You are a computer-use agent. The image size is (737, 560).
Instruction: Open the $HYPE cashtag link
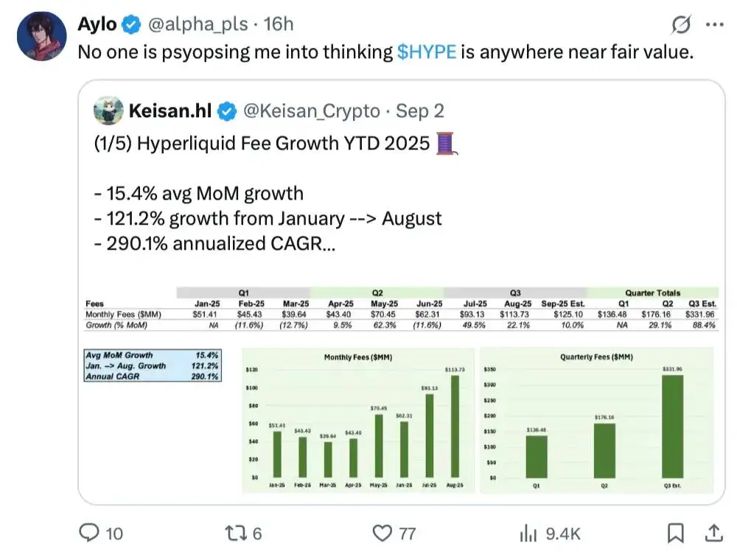(426, 52)
